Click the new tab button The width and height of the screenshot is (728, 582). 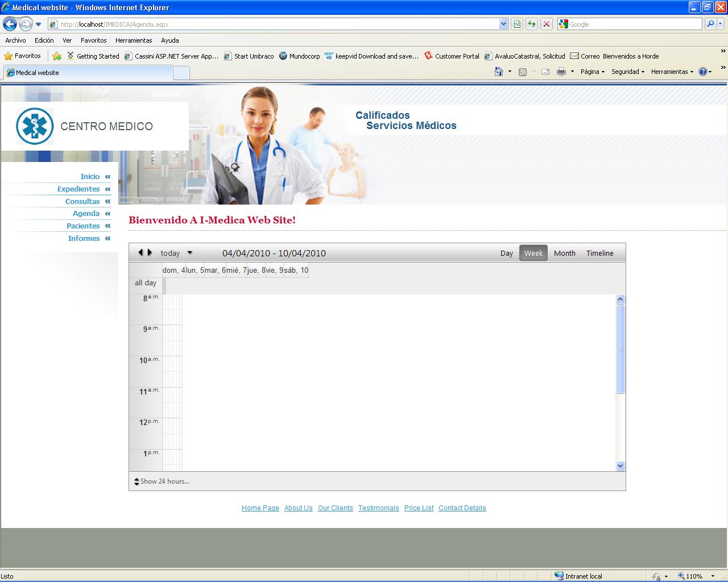click(181, 73)
